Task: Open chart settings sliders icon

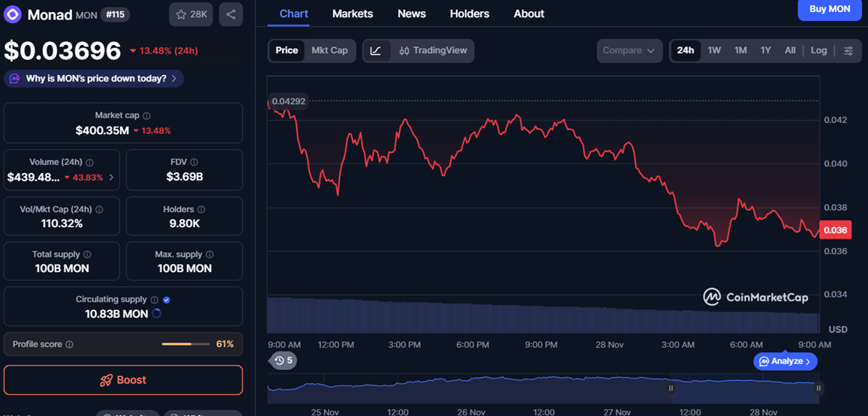Action: [848, 50]
